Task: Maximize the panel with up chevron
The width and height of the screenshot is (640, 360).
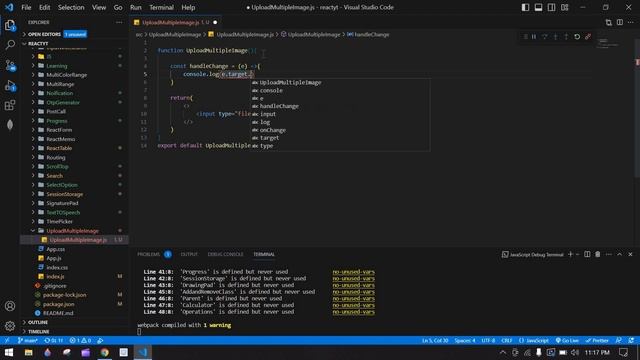Action: (620, 254)
